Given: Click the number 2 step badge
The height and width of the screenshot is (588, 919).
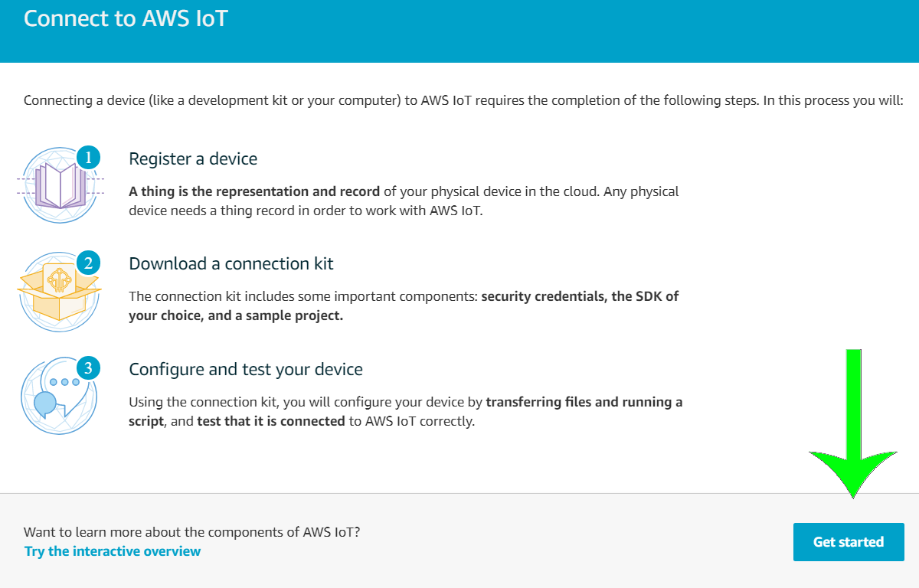Looking at the screenshot, I should click(x=88, y=264).
